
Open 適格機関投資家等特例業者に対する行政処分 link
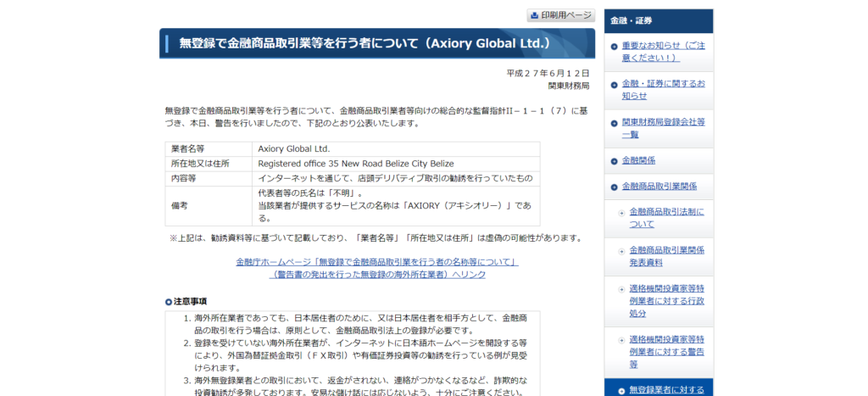pyautogui.click(x=666, y=301)
